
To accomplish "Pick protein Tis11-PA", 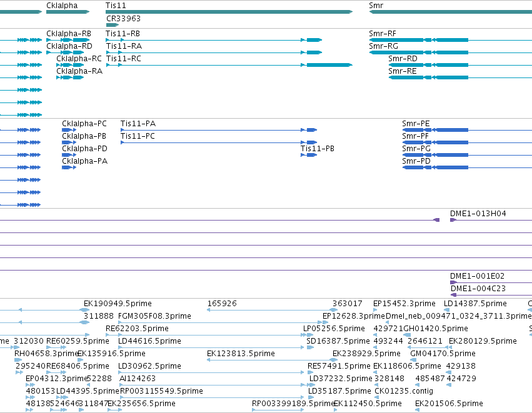I will pyautogui.click(x=219, y=130).
